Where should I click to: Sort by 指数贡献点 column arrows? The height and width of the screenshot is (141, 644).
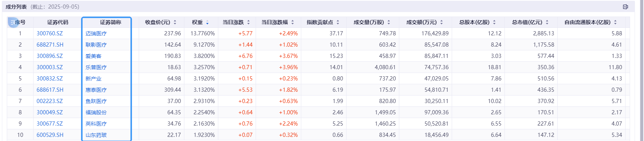338,23
